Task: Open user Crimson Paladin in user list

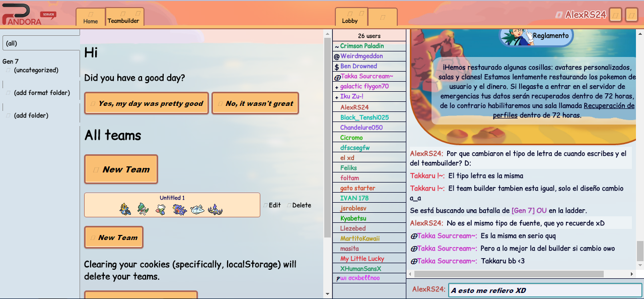Action: [x=369, y=46]
